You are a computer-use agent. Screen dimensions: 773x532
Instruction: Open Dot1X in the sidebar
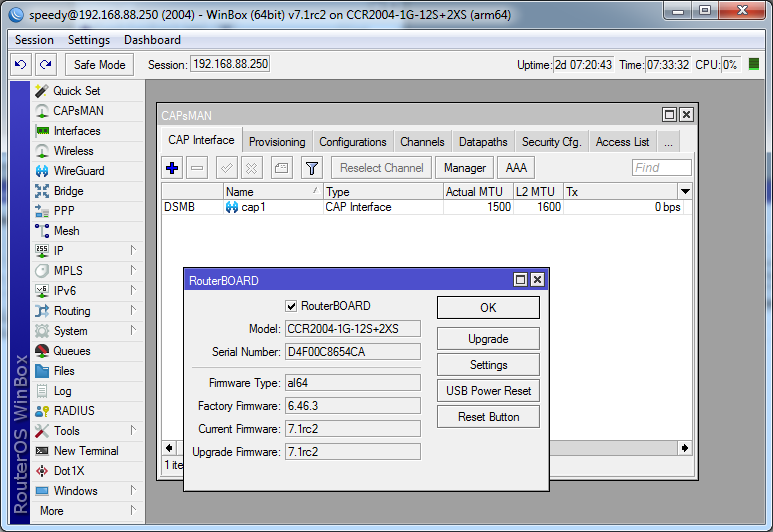[88, 471]
